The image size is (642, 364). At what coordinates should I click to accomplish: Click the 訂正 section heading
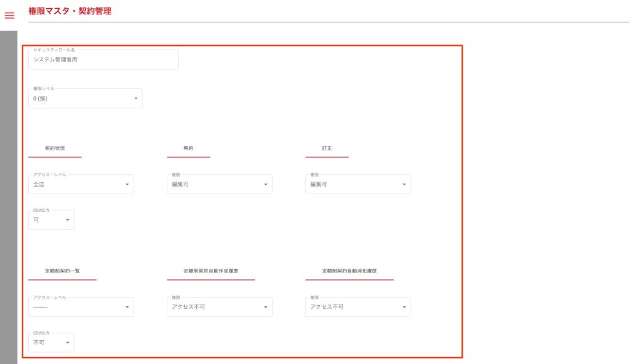327,148
